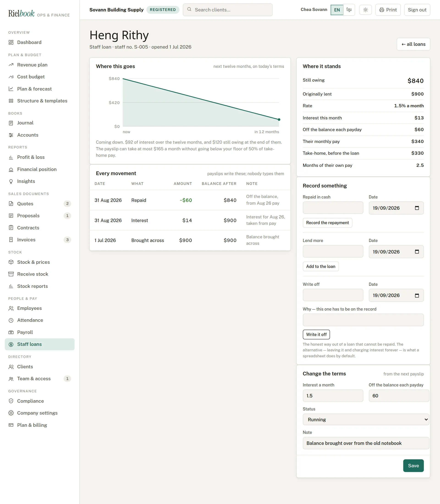Go to Employees page
Viewport: 440px width, 504px height.
coord(39,308)
